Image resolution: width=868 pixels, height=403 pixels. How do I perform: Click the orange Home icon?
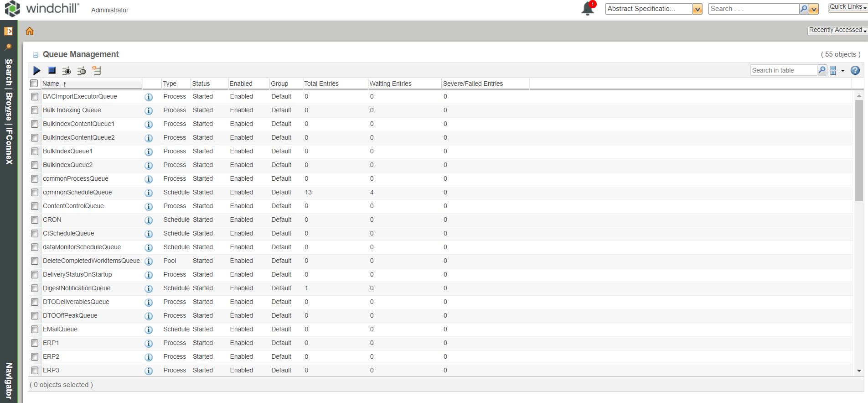coord(30,31)
